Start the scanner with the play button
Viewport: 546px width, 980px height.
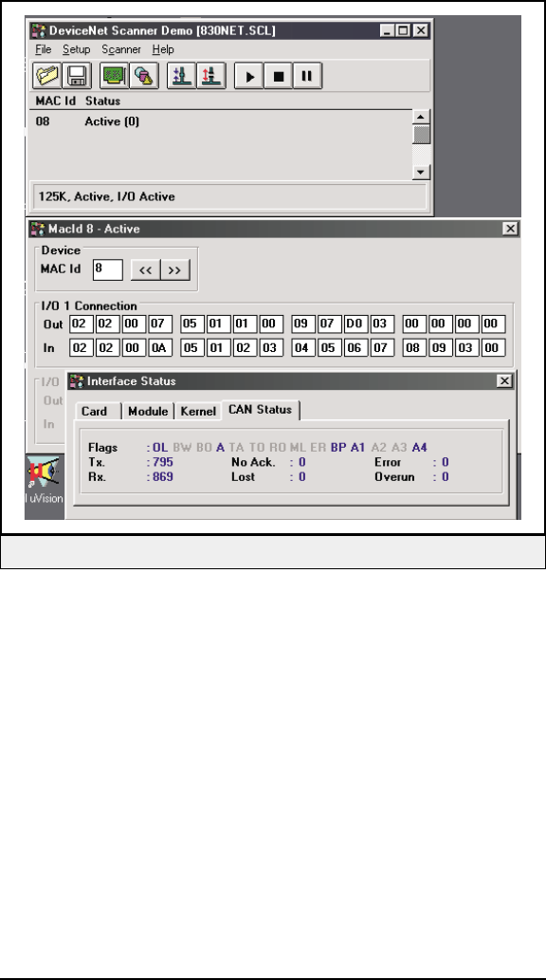[x=249, y=76]
